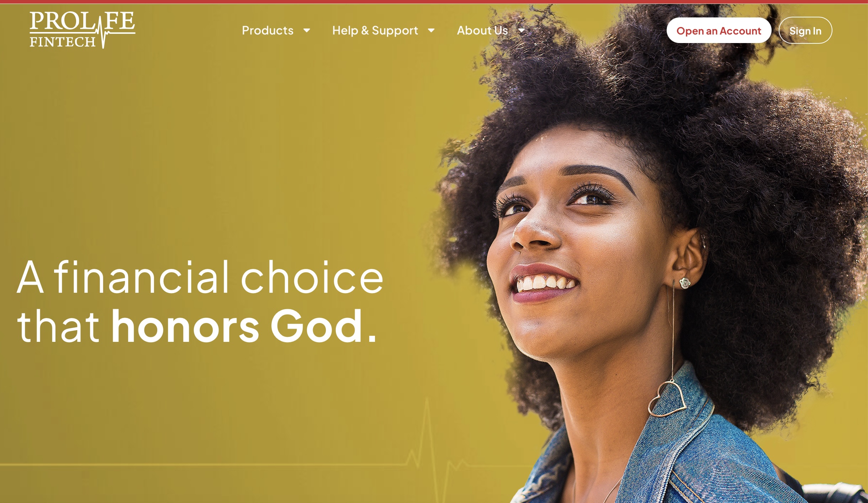Click the heartbeat pulse icon in the logo
868x503 pixels.
point(103,31)
